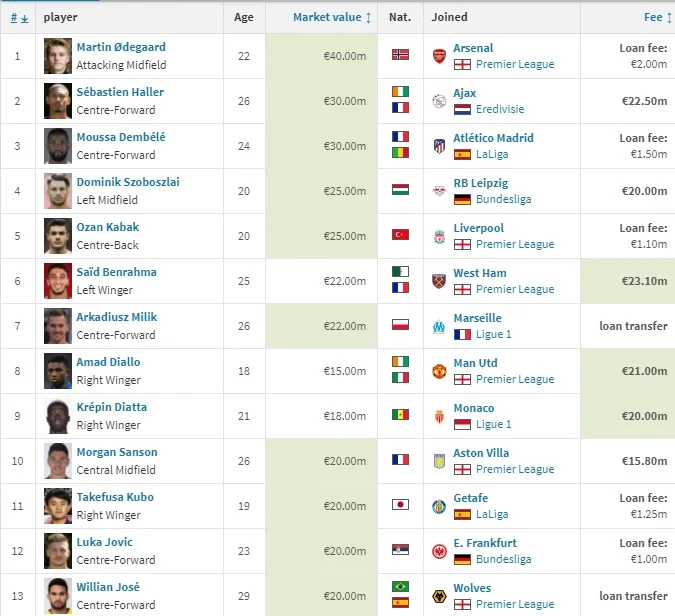The height and width of the screenshot is (616, 675).
Task: Click the Atlético Madrid crest icon
Action: pos(438,146)
